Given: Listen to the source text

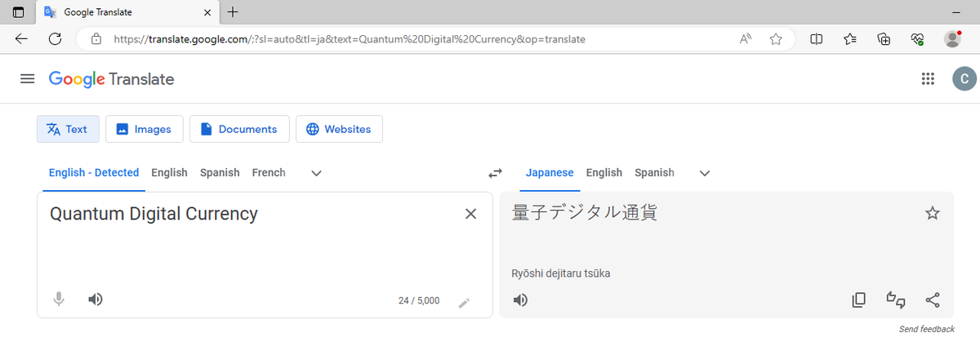Looking at the screenshot, I should point(96,300).
